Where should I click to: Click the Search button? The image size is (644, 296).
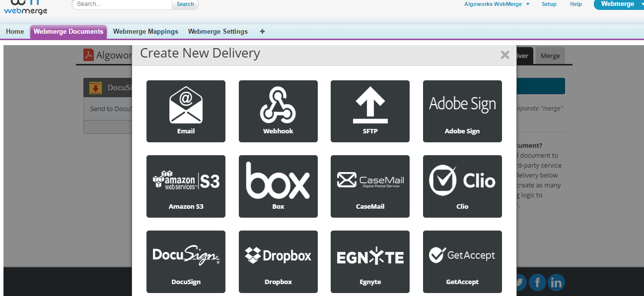click(185, 4)
